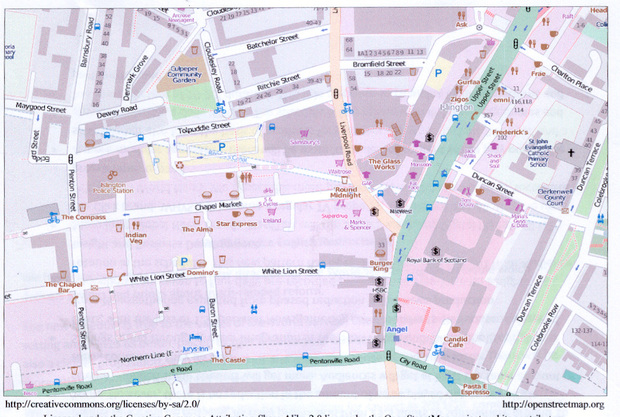Image resolution: width=620 pixels, height=417 pixels.
Task: Click the bicycle icon below Candid Cafe
Action: (x=438, y=350)
